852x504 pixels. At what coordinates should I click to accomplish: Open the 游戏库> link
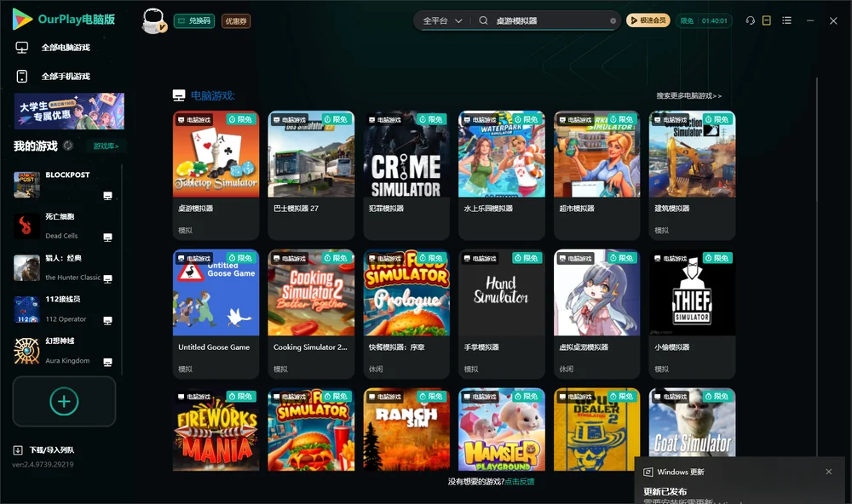[x=106, y=146]
